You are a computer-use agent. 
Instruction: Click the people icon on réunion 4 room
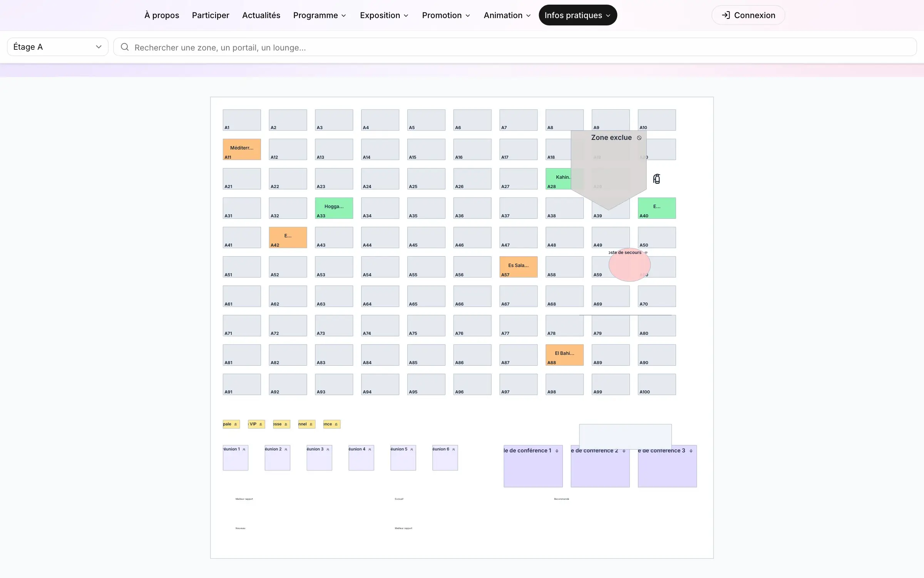pos(370,449)
